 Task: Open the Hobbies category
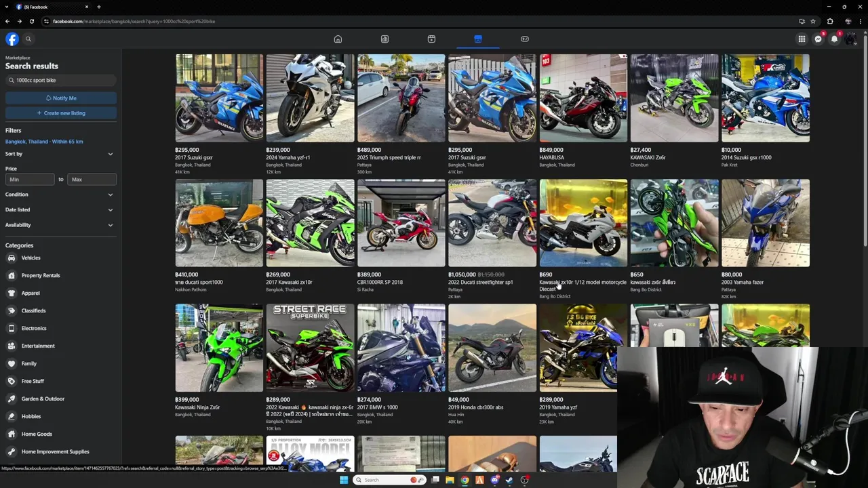(61, 417)
